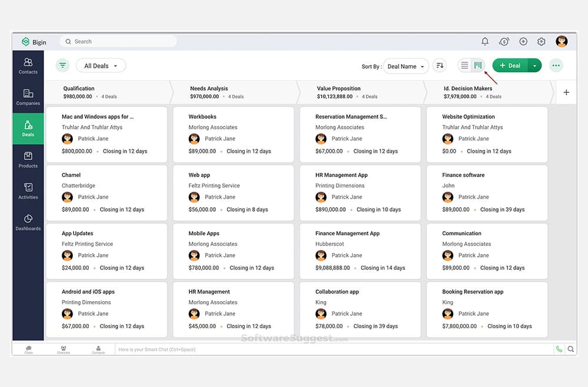The image size is (588, 387).
Task: Click the $7,800,000.00 amount
Action: point(459,326)
